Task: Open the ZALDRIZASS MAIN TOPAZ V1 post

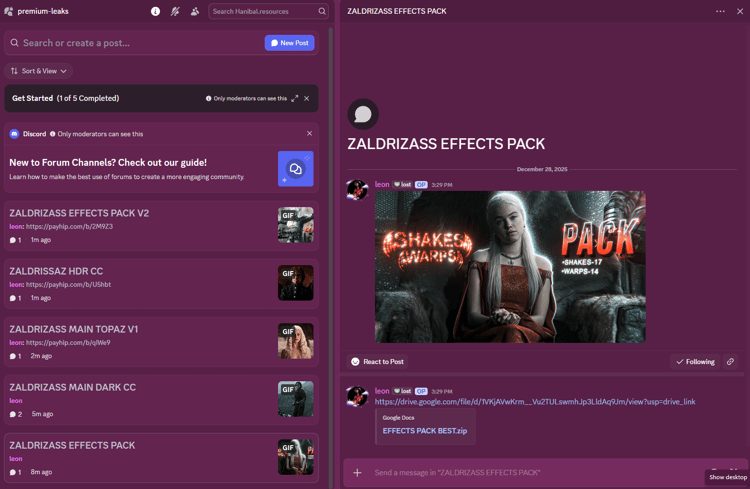Action: [162, 342]
